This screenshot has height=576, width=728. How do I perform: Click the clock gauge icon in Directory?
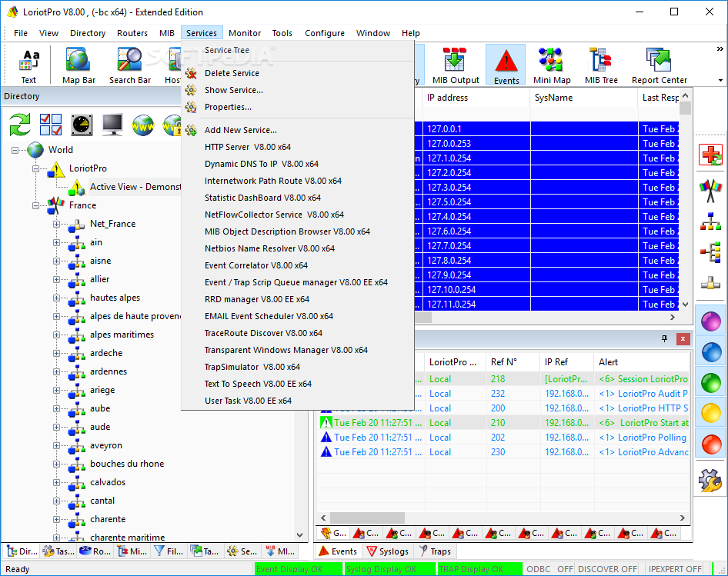pyautogui.click(x=82, y=125)
